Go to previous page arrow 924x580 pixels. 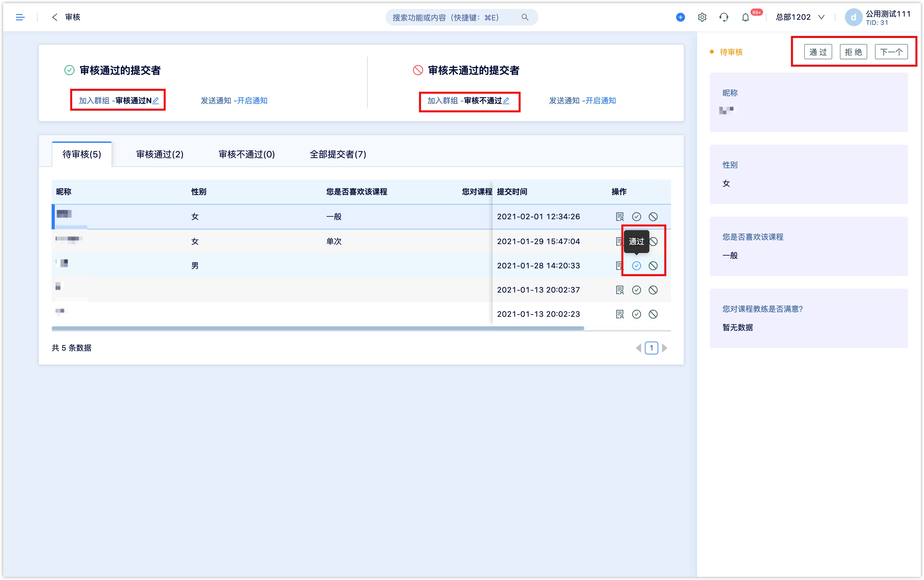tap(639, 348)
